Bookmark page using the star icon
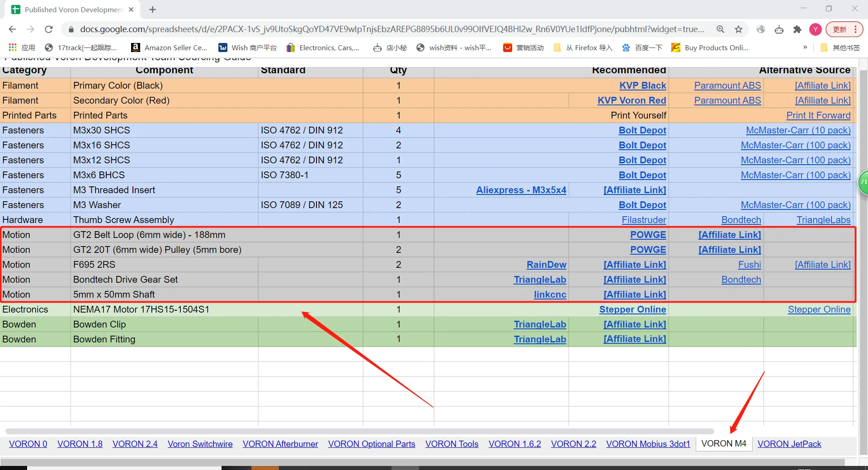This screenshot has height=470, width=868. pos(738,29)
